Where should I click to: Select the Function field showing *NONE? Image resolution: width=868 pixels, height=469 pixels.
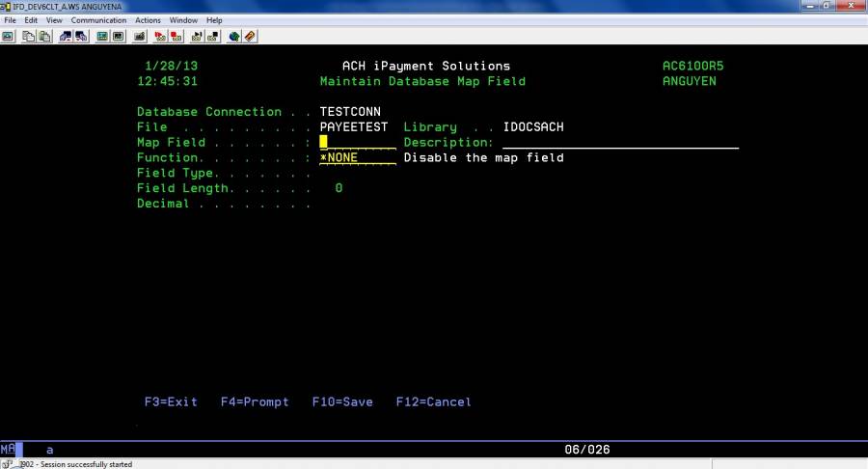coord(357,158)
